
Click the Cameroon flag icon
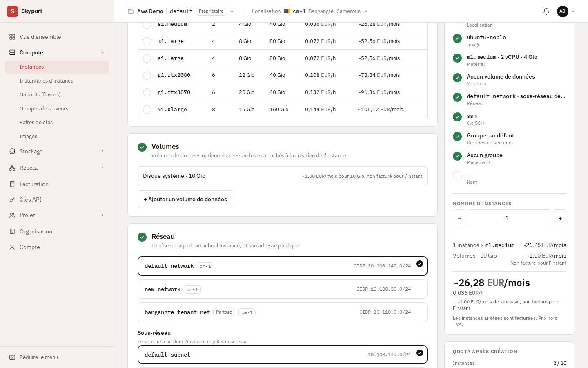pyautogui.click(x=287, y=11)
